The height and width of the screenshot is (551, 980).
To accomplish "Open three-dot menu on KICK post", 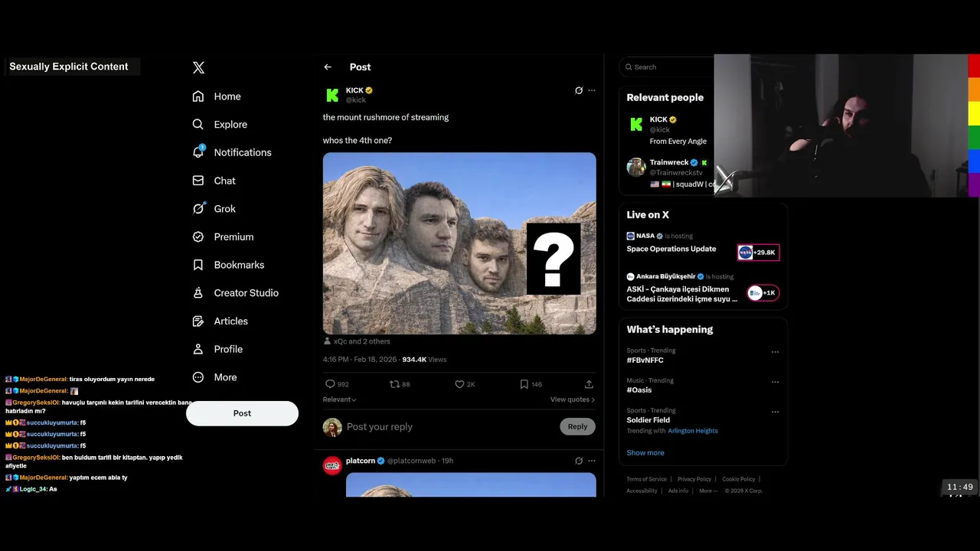I will point(592,90).
